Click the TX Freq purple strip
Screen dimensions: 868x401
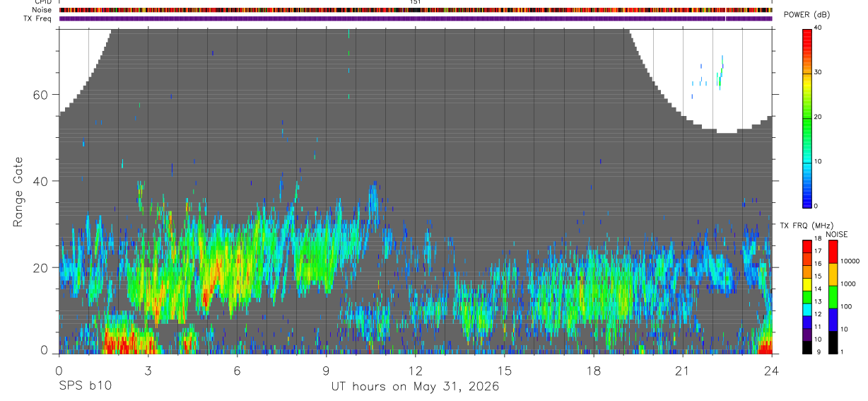coord(416,18)
